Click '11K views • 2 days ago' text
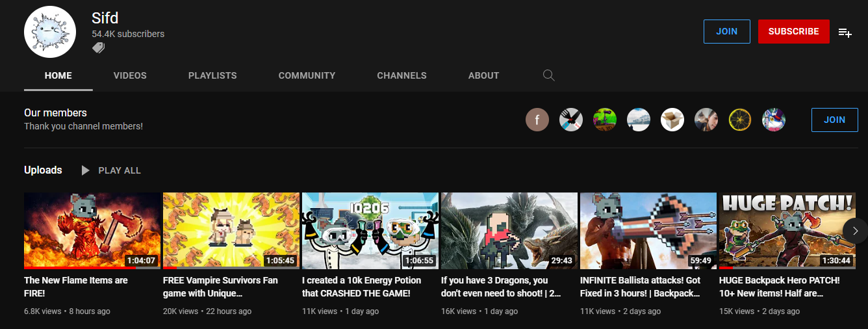The height and width of the screenshot is (329, 868). point(620,311)
